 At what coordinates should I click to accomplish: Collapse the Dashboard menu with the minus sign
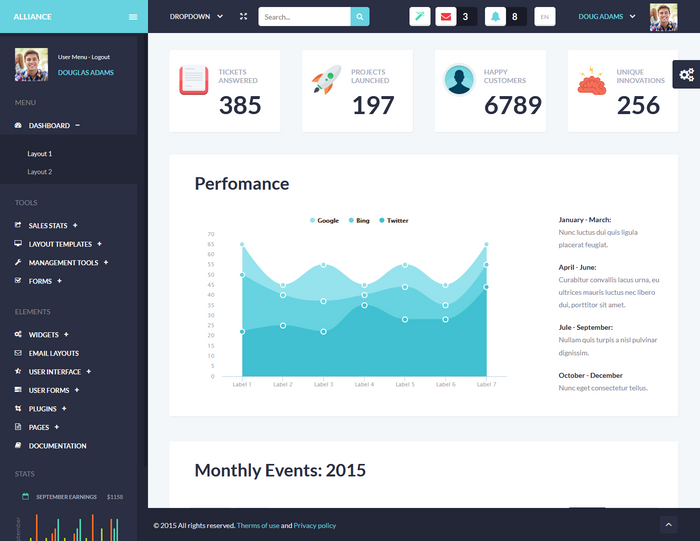click(x=77, y=125)
